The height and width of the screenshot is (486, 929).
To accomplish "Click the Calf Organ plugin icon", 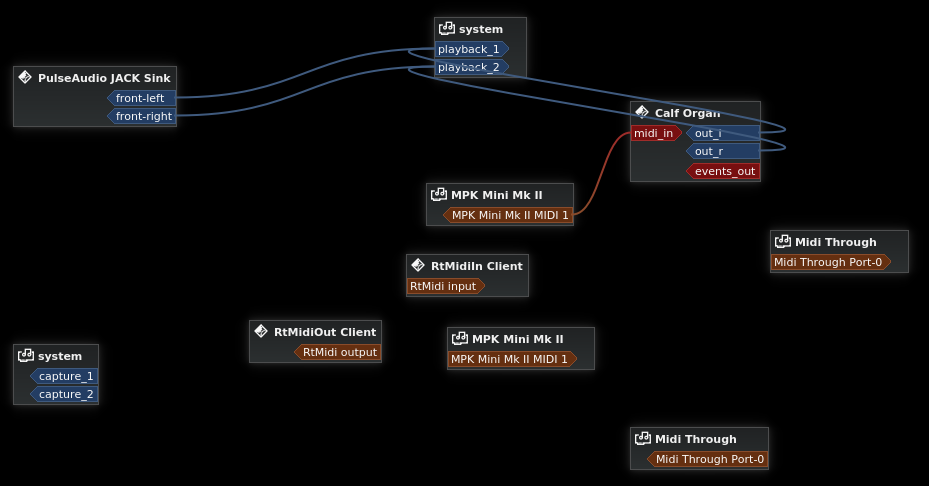I will click(x=642, y=112).
